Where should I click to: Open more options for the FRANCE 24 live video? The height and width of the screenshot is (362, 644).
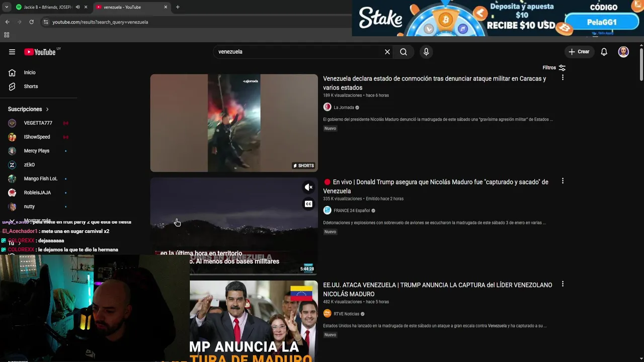point(562,181)
